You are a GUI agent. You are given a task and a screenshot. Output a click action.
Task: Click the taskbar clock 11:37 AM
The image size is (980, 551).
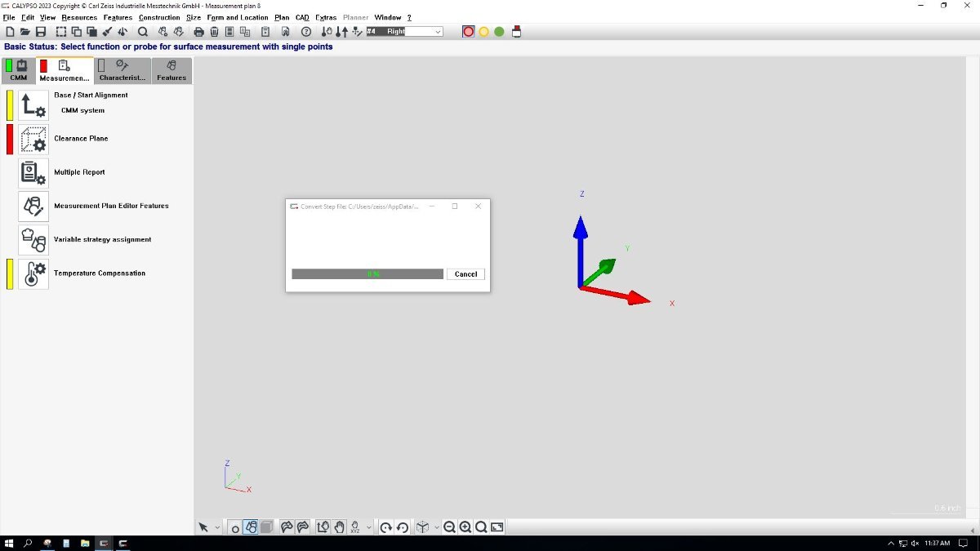937,543
